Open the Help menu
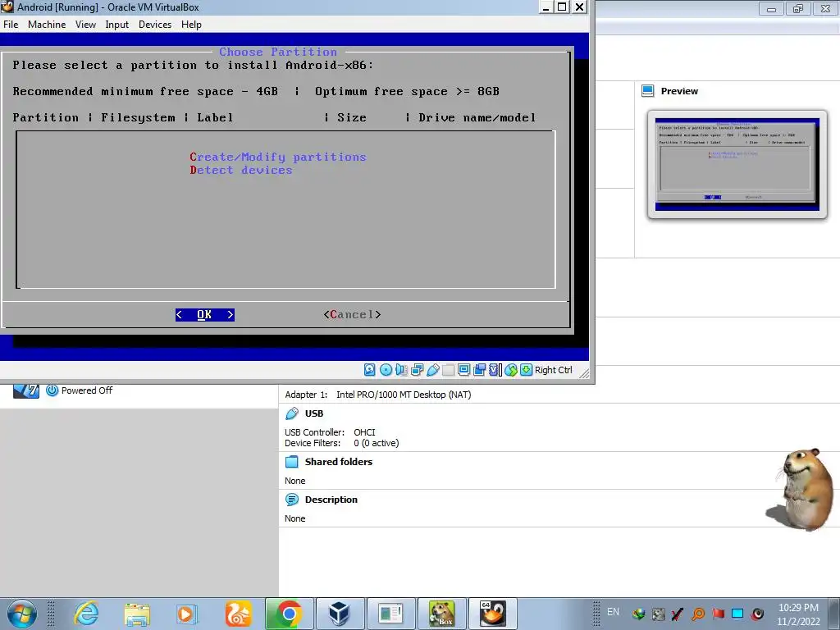 191,25
